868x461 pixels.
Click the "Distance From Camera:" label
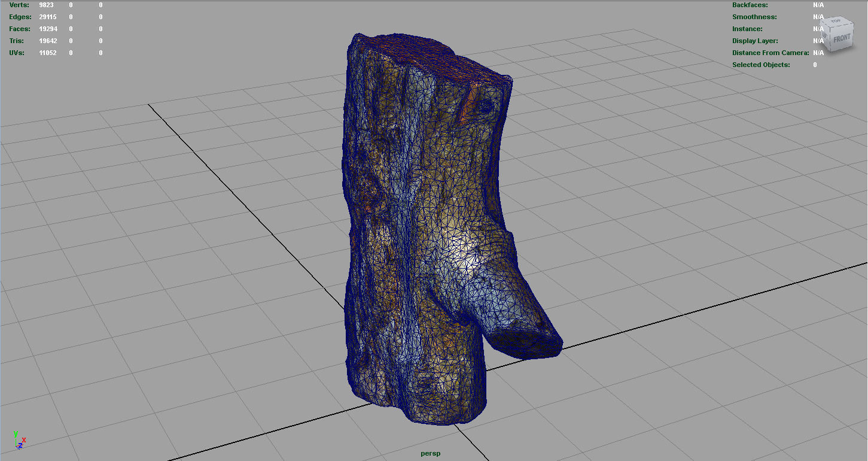(x=770, y=53)
